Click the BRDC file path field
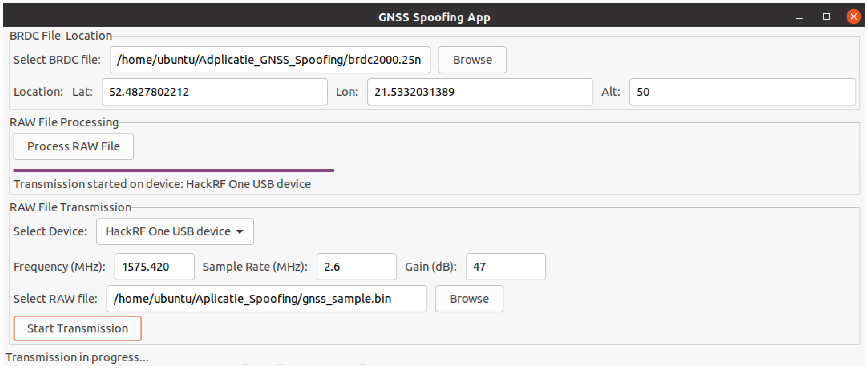The image size is (868, 370). [270, 60]
